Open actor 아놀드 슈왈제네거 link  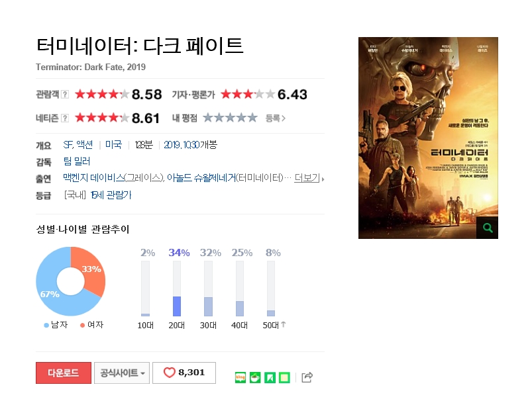pyautogui.click(x=201, y=177)
